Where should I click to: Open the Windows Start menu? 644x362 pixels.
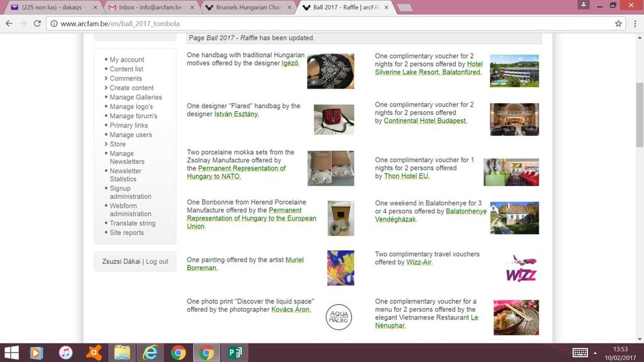pyautogui.click(x=11, y=353)
